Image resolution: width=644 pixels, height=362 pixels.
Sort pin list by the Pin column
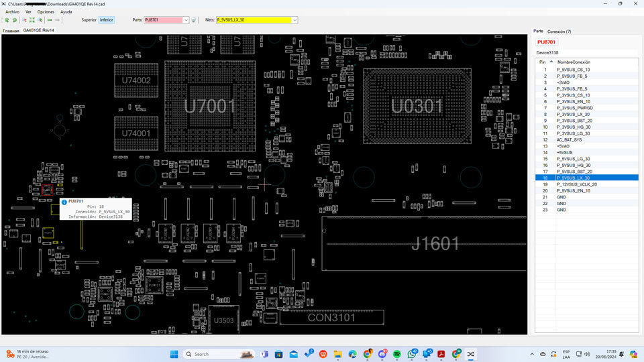click(545, 62)
